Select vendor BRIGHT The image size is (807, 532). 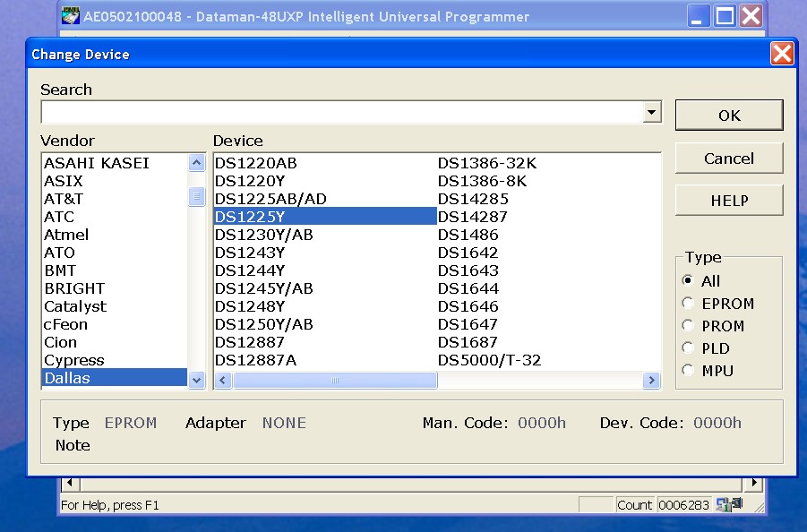coord(115,288)
